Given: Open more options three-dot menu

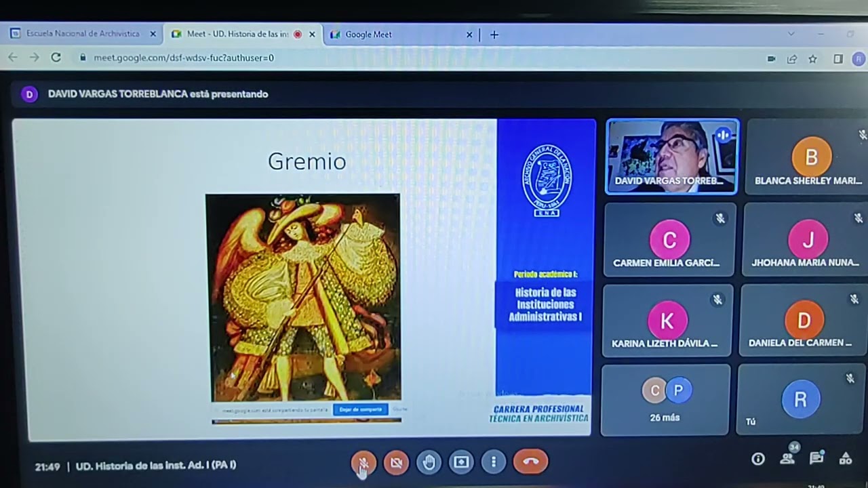Looking at the screenshot, I should (x=494, y=462).
